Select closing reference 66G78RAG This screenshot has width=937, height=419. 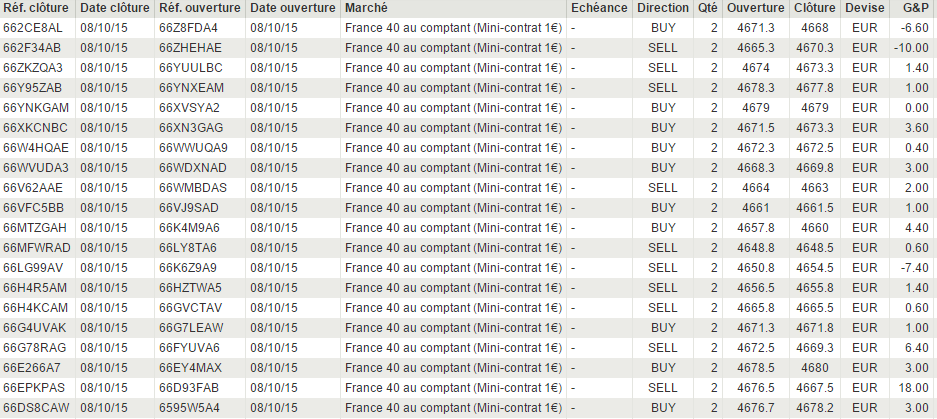tap(35, 348)
